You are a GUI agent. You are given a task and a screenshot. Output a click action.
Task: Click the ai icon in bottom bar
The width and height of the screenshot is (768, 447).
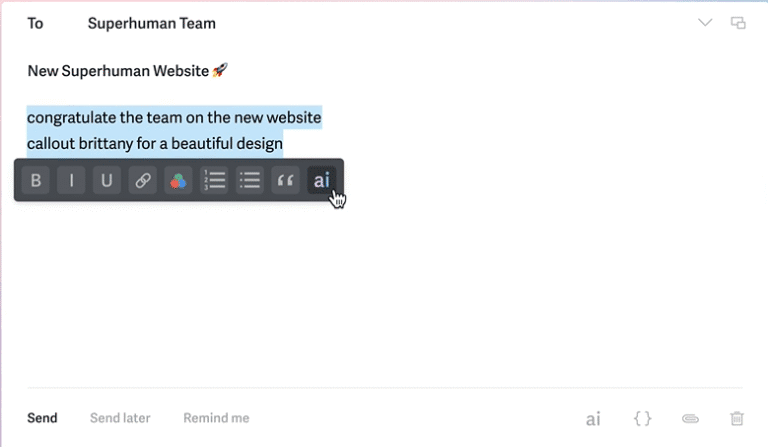[x=593, y=419]
